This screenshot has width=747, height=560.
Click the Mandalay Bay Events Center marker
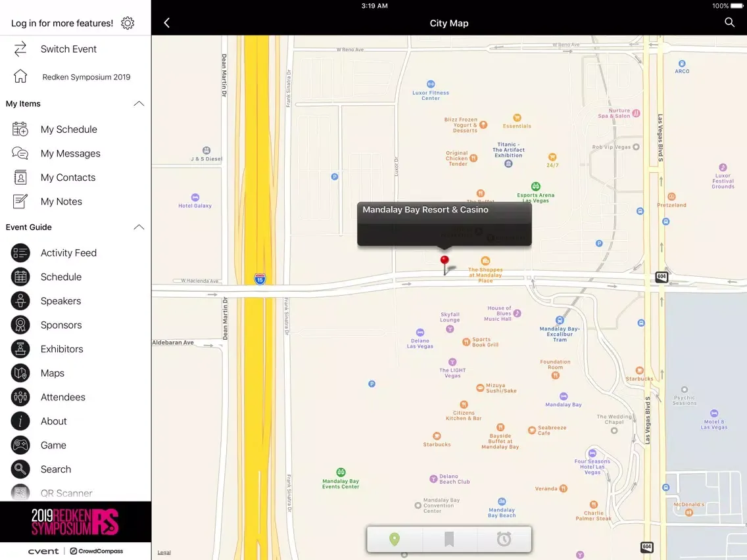pos(341,473)
